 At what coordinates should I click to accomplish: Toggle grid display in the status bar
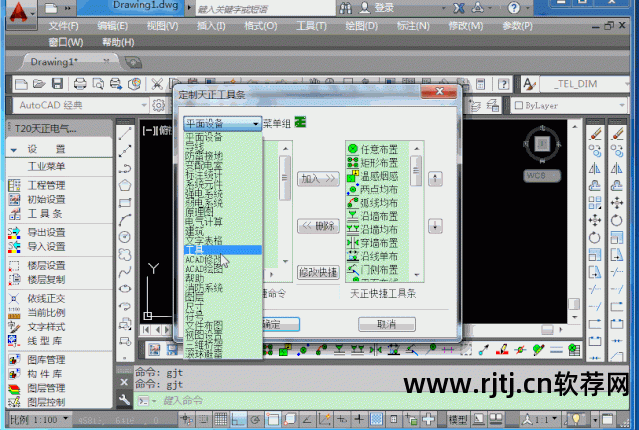[x=220, y=419]
